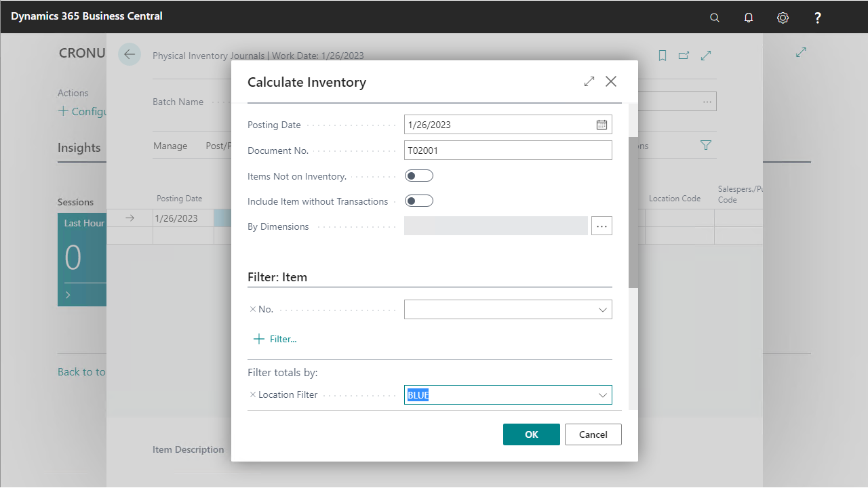Click the Posting Date column header in journal

[x=180, y=199]
